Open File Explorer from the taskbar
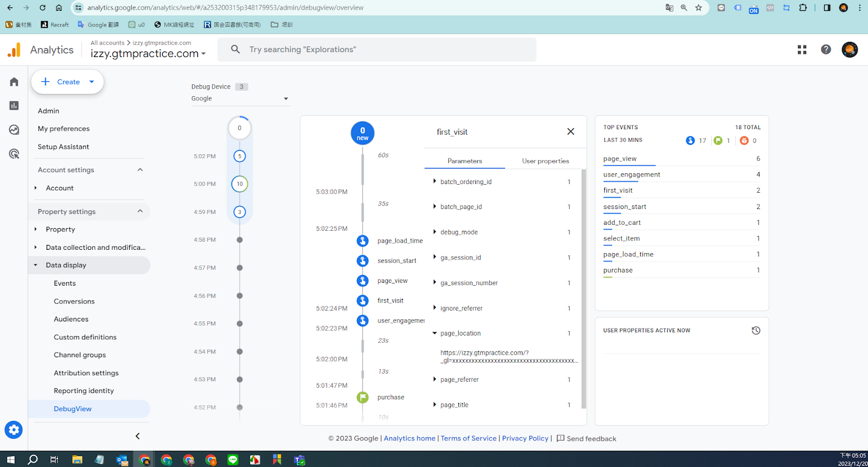 point(77,460)
